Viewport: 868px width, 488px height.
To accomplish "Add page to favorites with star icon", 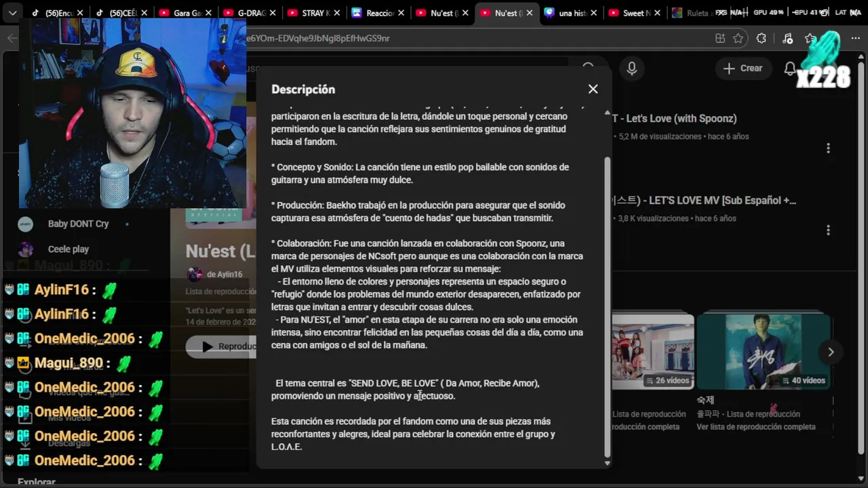I will click(738, 39).
